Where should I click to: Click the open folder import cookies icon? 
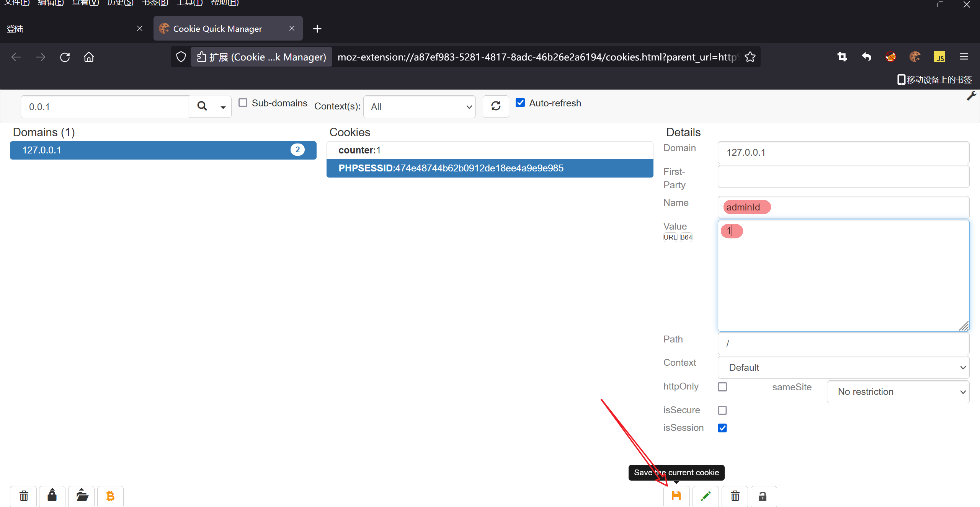pyautogui.click(x=82, y=496)
